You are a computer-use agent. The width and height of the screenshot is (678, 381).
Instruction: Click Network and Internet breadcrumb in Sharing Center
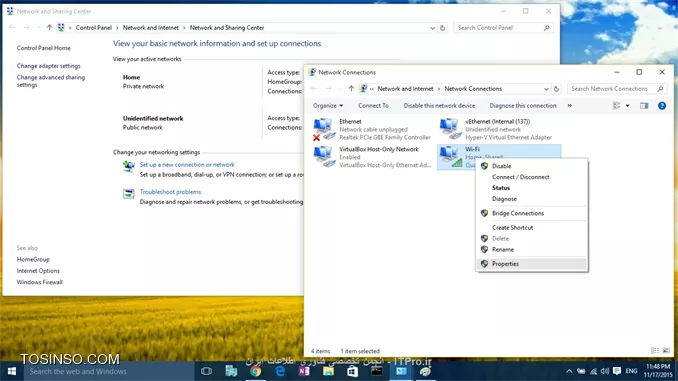pyautogui.click(x=150, y=28)
